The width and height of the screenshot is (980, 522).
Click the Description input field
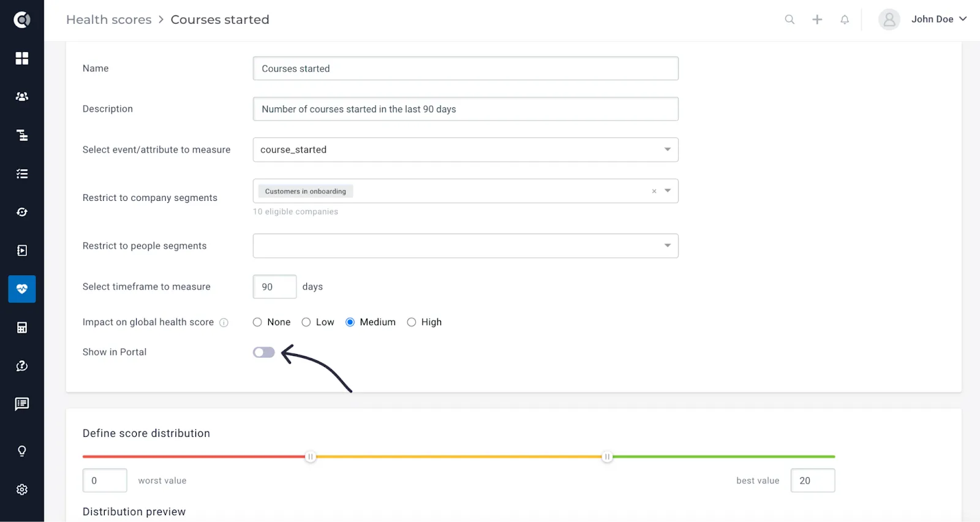click(x=466, y=109)
